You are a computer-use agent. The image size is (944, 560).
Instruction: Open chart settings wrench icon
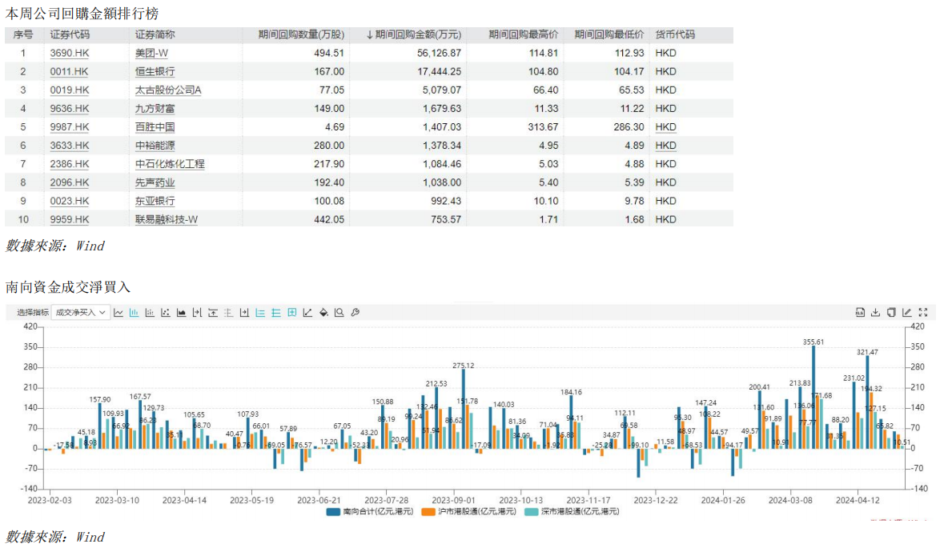[356, 313]
